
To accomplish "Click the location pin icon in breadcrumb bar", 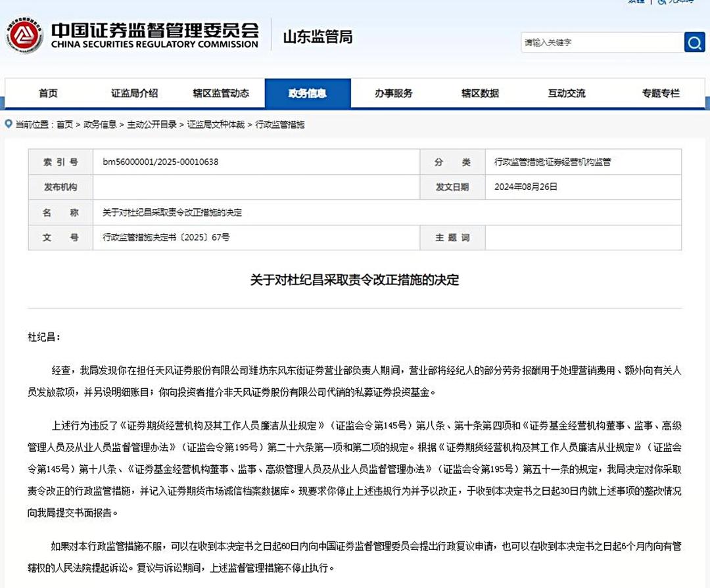I will tap(8, 124).
